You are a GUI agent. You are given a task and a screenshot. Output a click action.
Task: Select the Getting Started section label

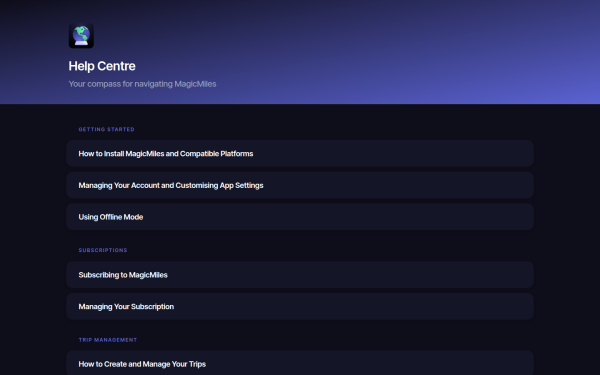(x=106, y=129)
